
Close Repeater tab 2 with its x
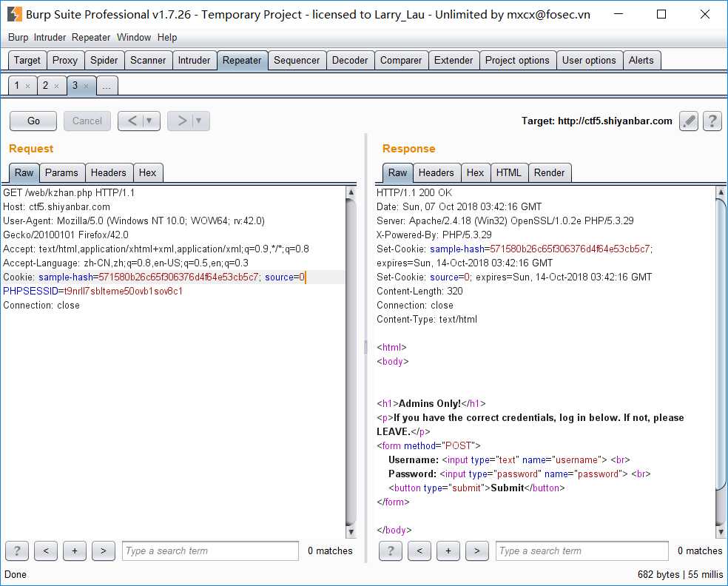(56, 86)
